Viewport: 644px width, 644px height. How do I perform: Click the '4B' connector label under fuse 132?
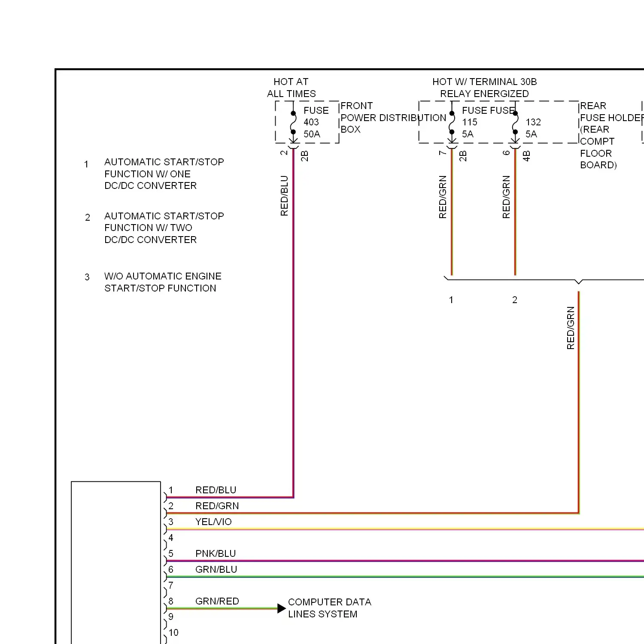tap(526, 156)
